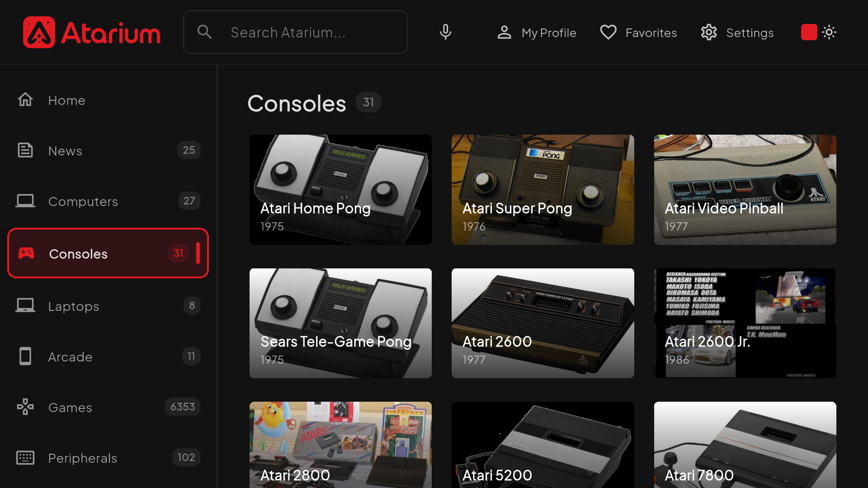Screen dimensions: 868x488
Task: Open the Computers category
Action: coord(108,201)
